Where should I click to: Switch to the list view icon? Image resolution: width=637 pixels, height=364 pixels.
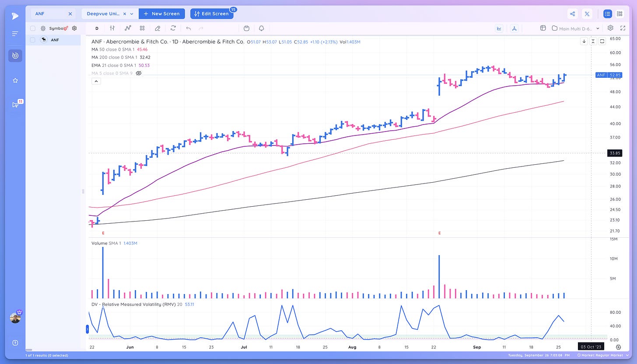(607, 14)
